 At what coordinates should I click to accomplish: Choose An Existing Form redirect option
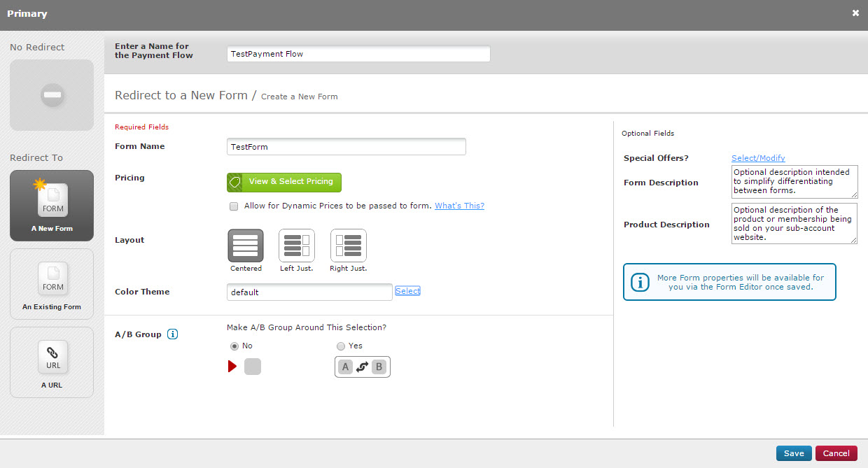pyautogui.click(x=52, y=284)
